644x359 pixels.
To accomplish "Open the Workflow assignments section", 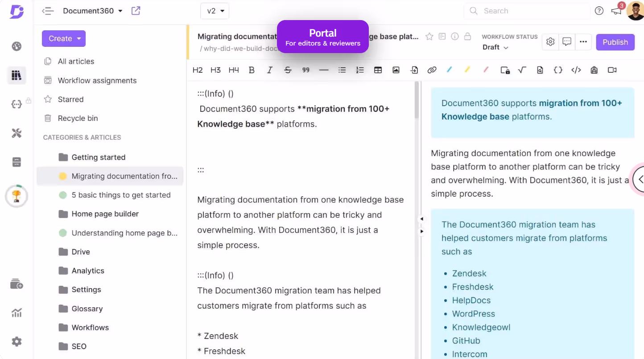I will [97, 80].
